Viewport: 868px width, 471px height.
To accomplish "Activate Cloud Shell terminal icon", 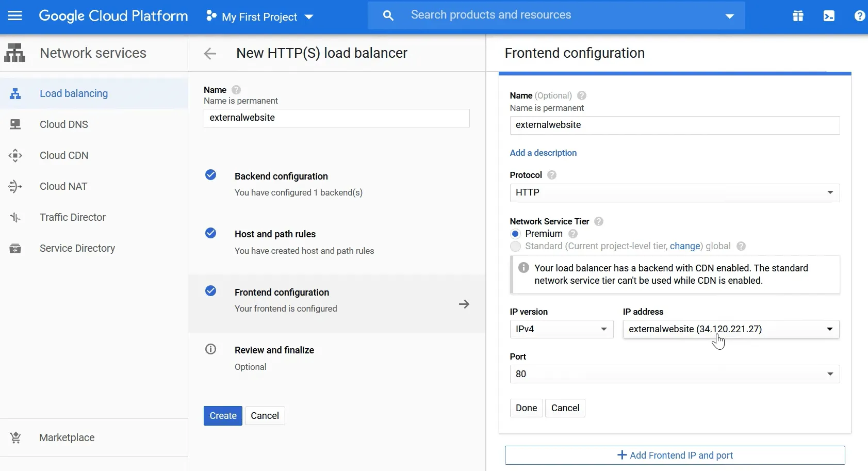I will click(x=828, y=16).
